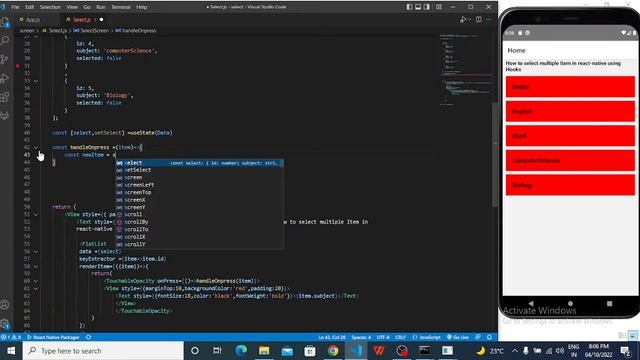Toggle Primary Side Bar layout button

pos(409,7)
